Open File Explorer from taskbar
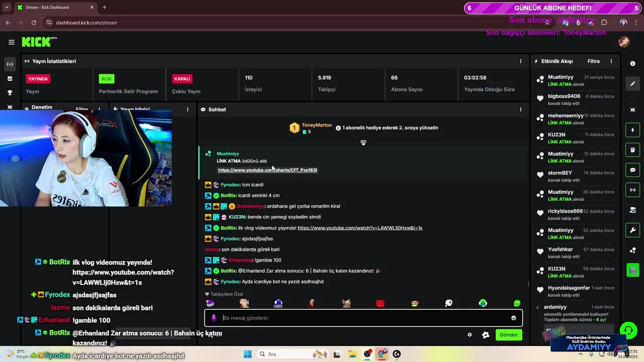 click(352, 354)
